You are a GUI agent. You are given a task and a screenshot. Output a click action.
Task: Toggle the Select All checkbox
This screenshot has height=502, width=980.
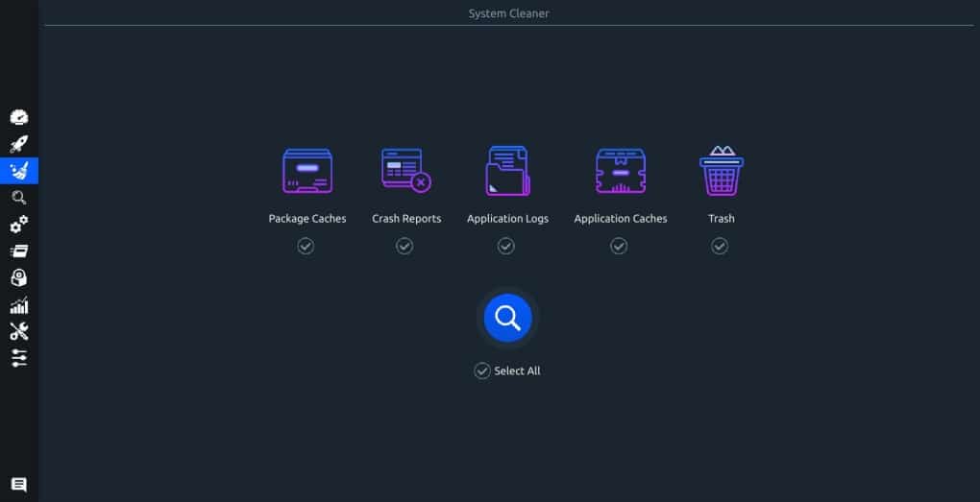tap(482, 371)
